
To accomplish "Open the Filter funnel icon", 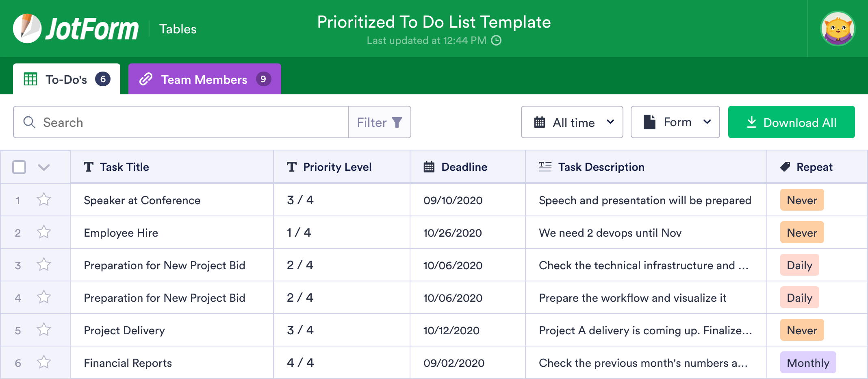I will tap(397, 122).
